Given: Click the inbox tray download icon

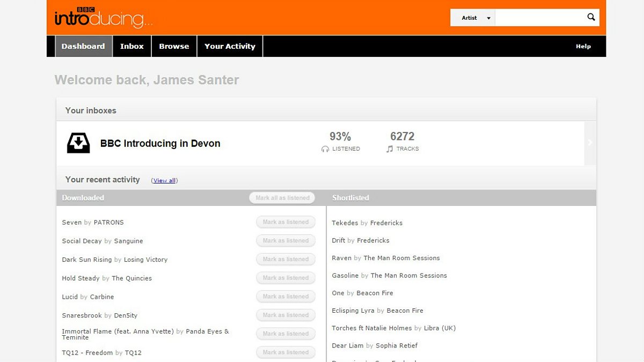Looking at the screenshot, I should [78, 143].
